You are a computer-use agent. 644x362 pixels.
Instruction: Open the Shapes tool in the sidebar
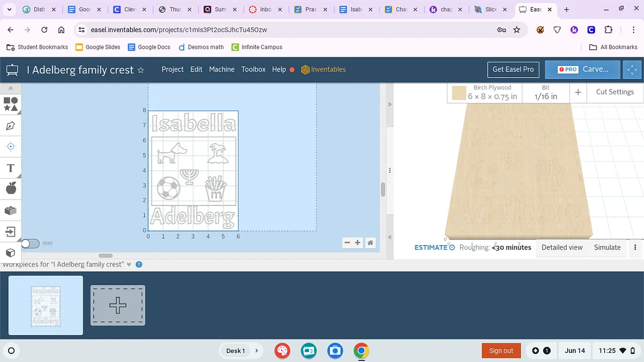(x=11, y=104)
